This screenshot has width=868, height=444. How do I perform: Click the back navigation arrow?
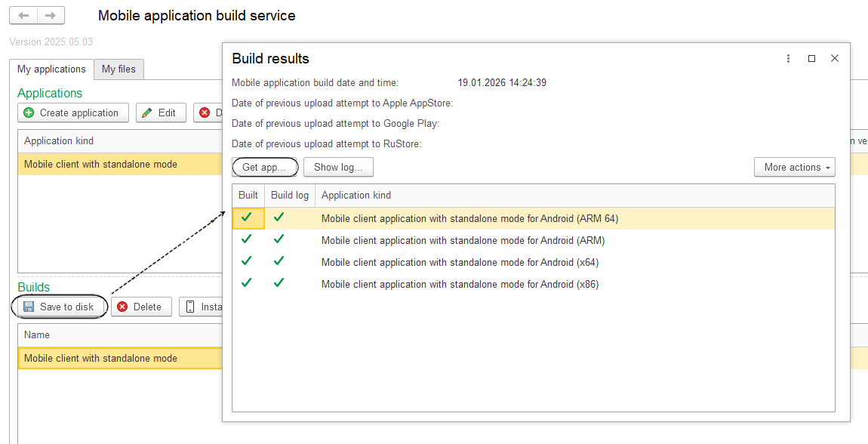coord(23,16)
